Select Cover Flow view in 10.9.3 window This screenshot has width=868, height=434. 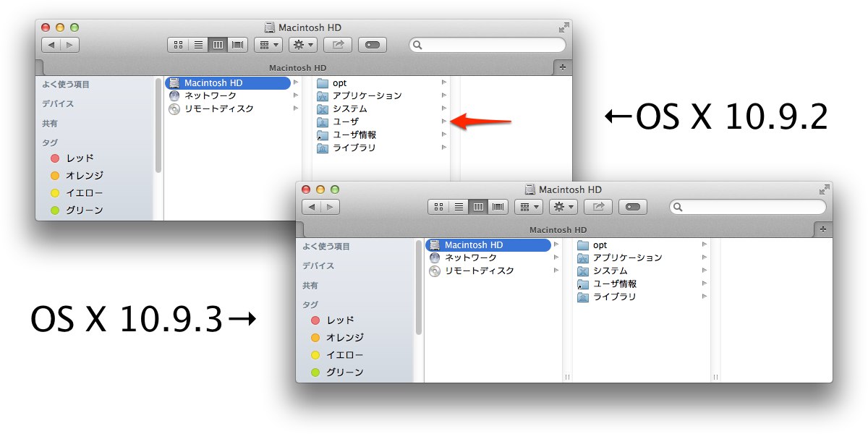498,207
